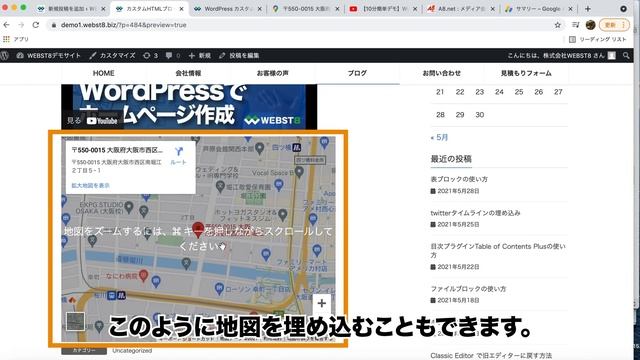Select day 21 in the calendar

(440, 92)
